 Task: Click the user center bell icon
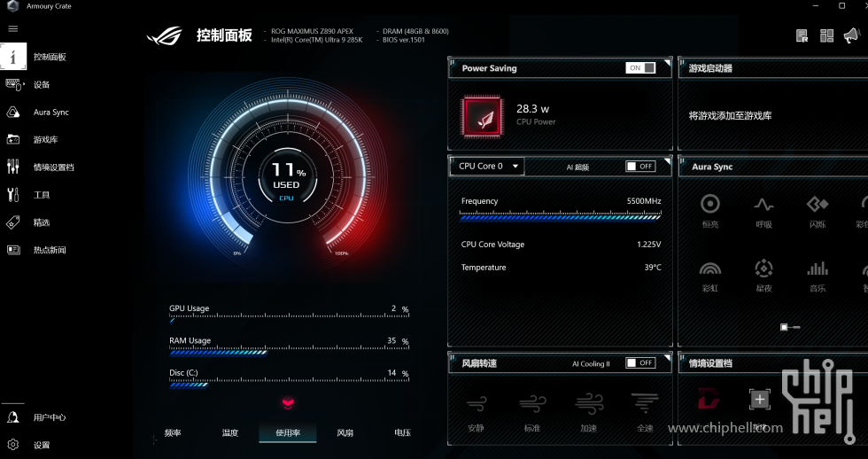pyautogui.click(x=13, y=417)
